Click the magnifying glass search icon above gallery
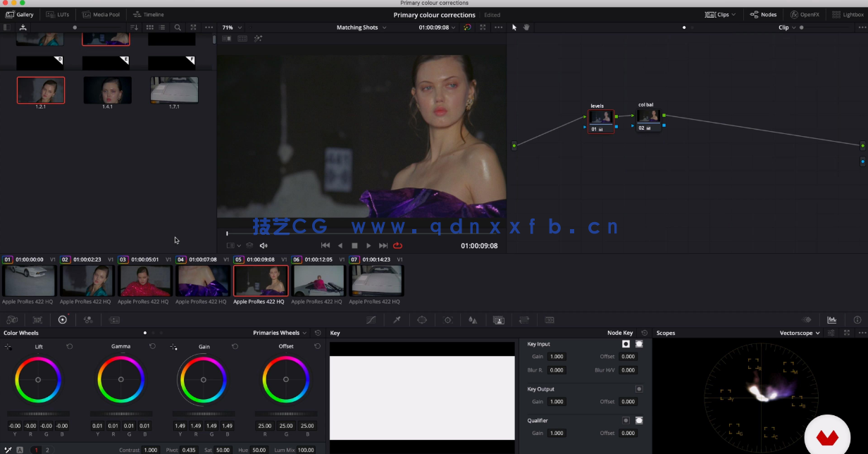Image resolution: width=868 pixels, height=454 pixels. coord(178,27)
